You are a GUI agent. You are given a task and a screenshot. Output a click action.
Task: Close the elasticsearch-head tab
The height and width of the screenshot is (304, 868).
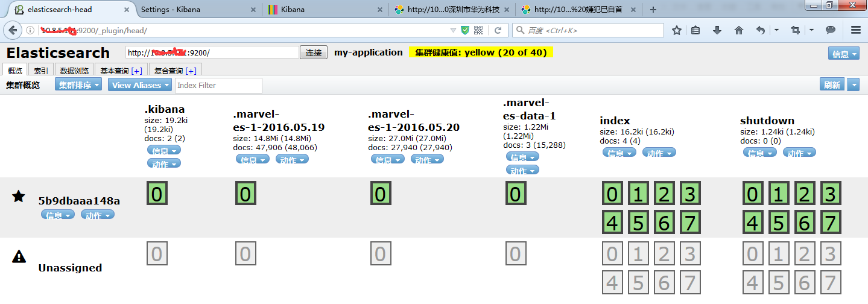(127, 10)
